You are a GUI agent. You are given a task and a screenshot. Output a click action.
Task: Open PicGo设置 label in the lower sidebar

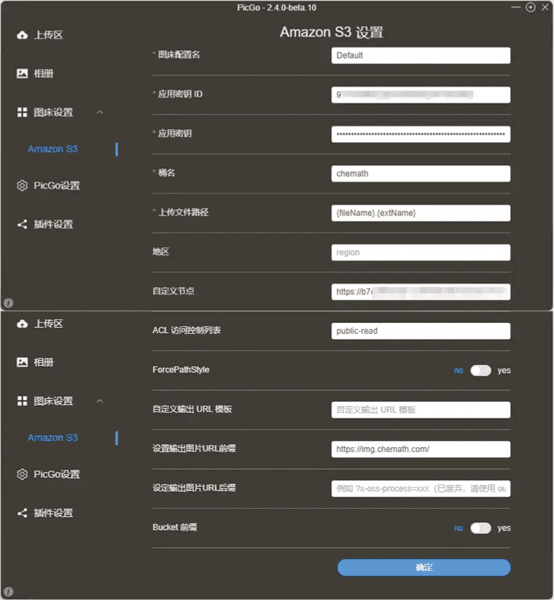(57, 474)
